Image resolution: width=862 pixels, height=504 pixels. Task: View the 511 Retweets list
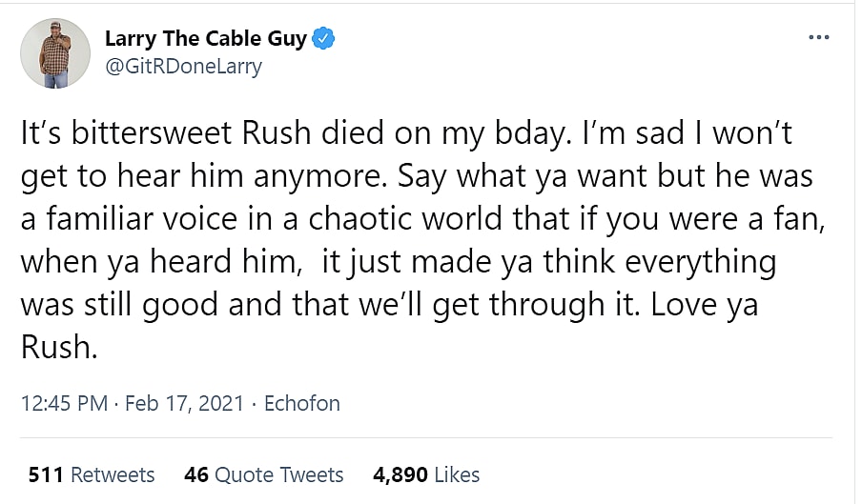pos(92,474)
